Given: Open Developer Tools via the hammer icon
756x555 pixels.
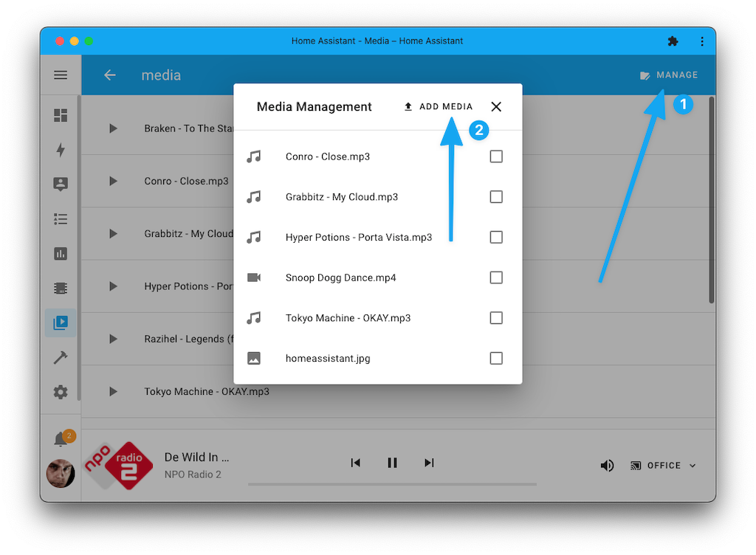Looking at the screenshot, I should pyautogui.click(x=60, y=357).
